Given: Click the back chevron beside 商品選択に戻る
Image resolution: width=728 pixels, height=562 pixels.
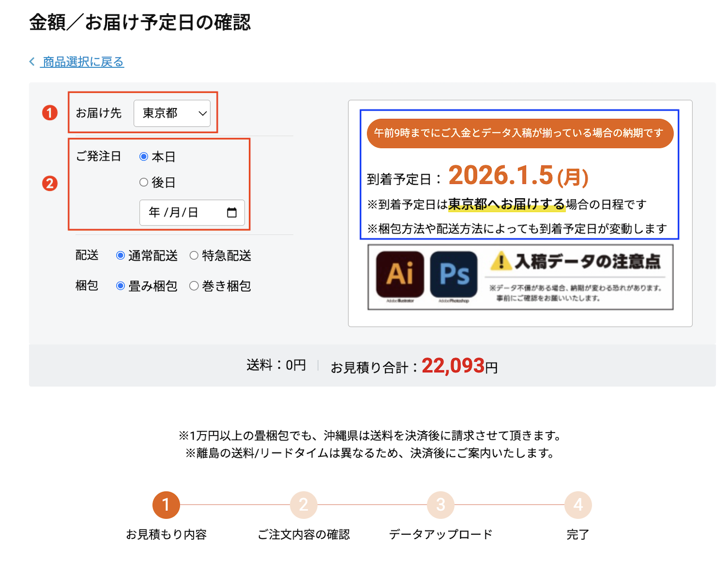Looking at the screenshot, I should point(32,61).
